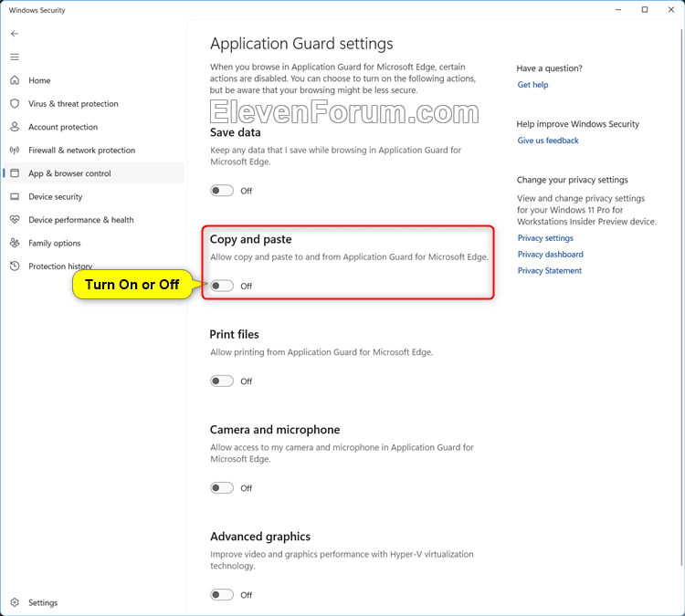This screenshot has height=616, width=685.
Task: Enable the Print files switch
Action: coord(222,381)
